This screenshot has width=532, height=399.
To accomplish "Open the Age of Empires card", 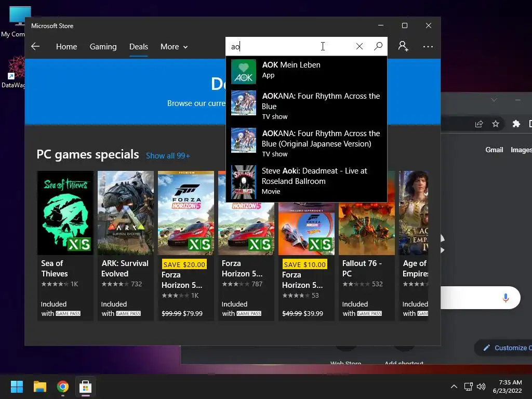I will click(414, 246).
